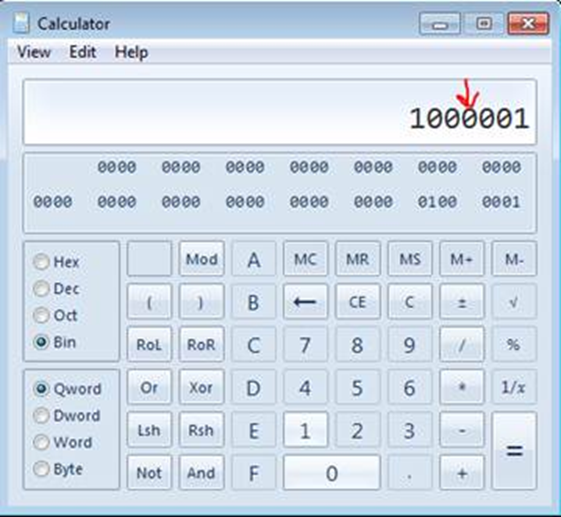Open the View menu
This screenshot has width=561, height=517.
(34, 52)
